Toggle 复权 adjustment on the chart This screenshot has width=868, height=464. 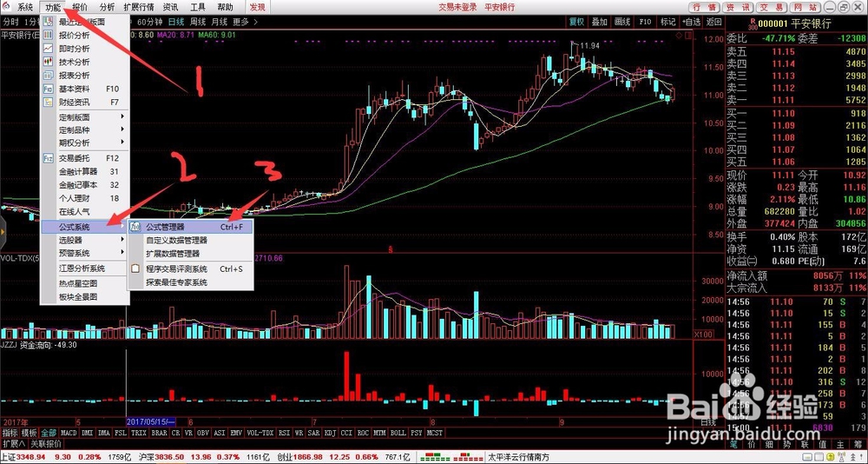[577, 22]
